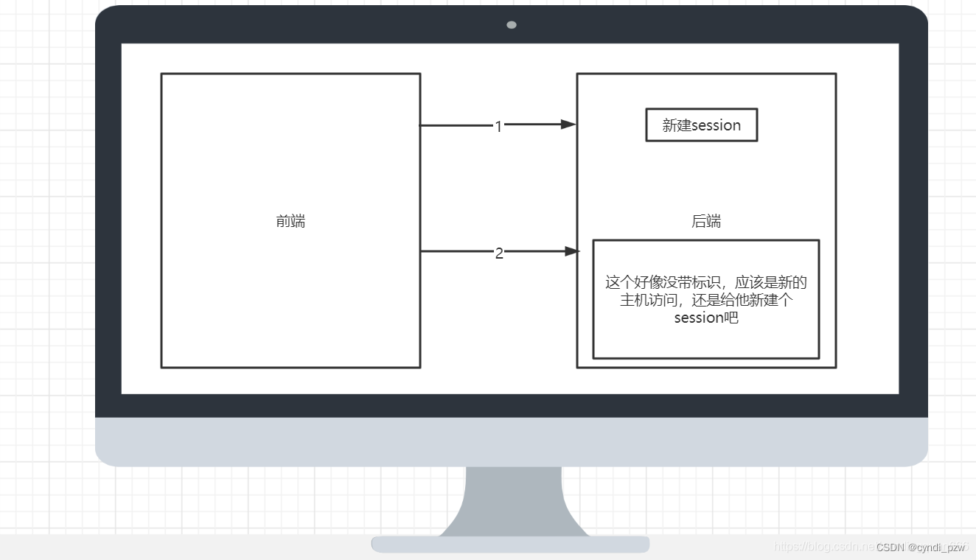Click the 新建session box
The image size is (976, 560).
coord(702,125)
